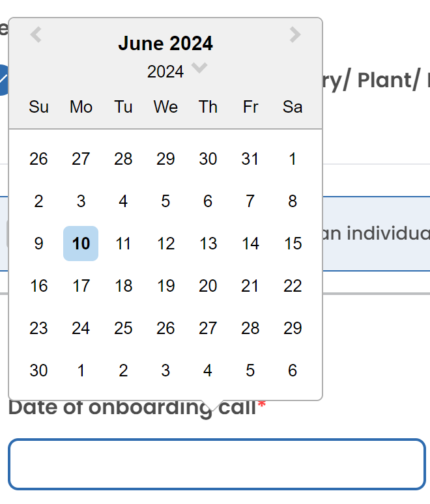
Task: Select June 12 in the Wednesday column
Action: coord(165,244)
